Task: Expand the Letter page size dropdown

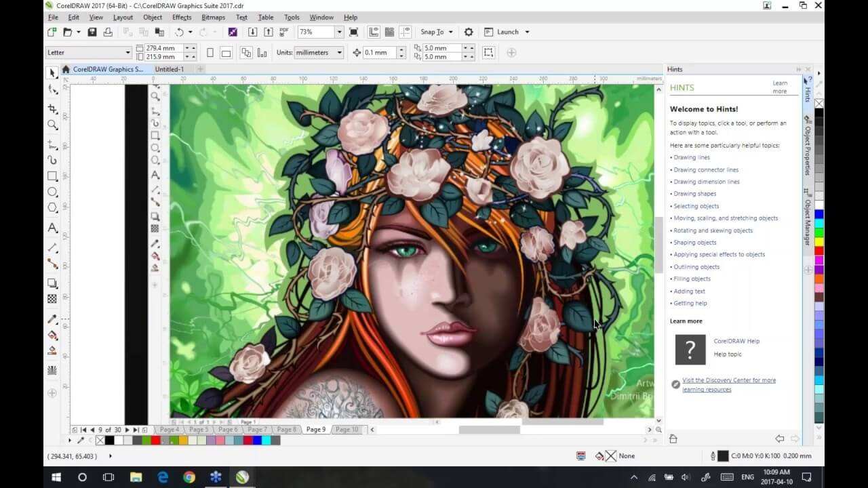Action: click(127, 52)
